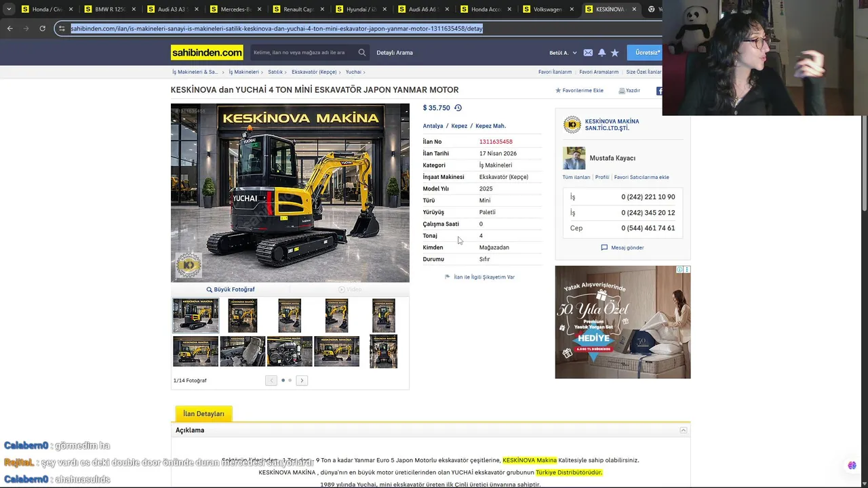Open the ad info icon on mattress ad
This screenshot has width=868, height=488.
[x=679, y=270]
